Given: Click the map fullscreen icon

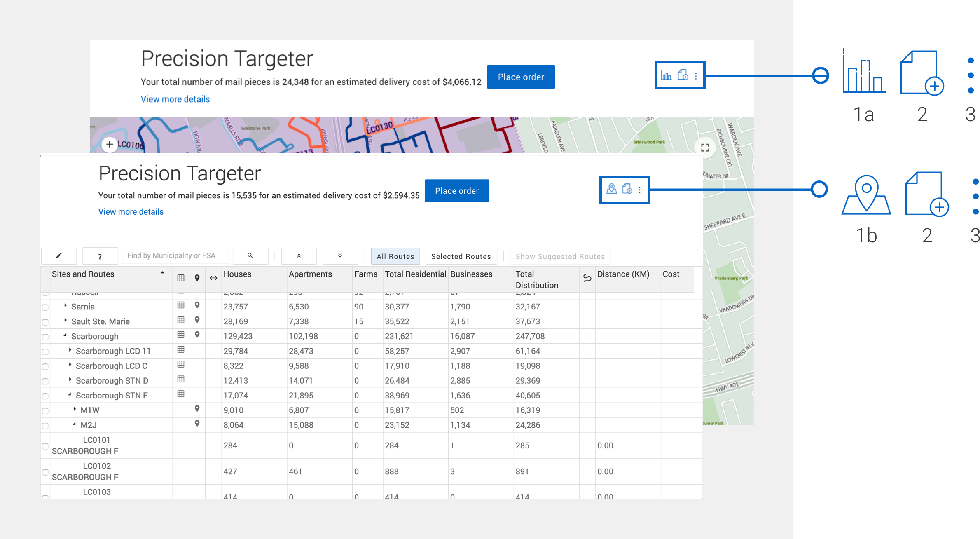Looking at the screenshot, I should click(x=705, y=148).
